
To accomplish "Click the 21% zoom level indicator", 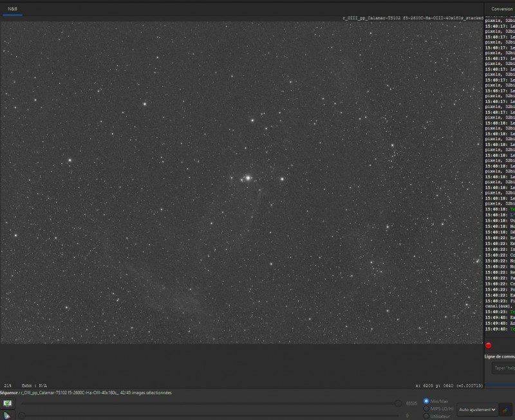I will 8,385.
